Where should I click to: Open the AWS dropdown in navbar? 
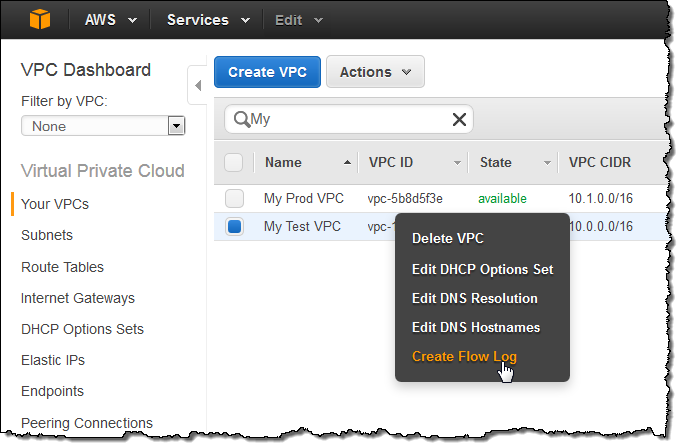tap(109, 20)
